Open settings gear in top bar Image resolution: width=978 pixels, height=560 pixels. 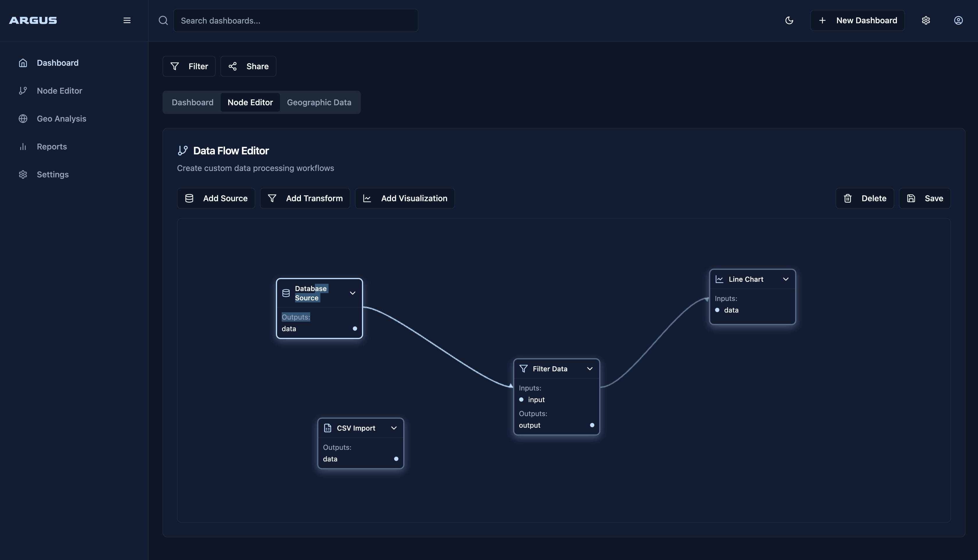926,20
